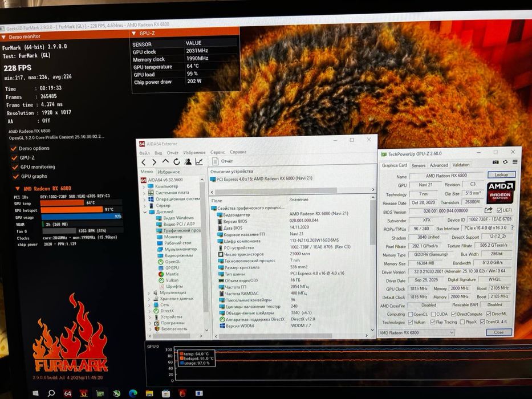Click Close button in GPU-Z
This screenshot has height=399, width=532.
coord(499,332)
